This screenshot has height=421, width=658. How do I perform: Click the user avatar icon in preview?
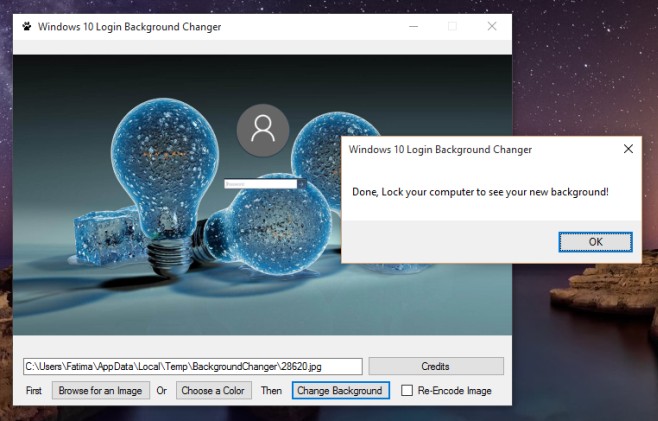(x=263, y=129)
